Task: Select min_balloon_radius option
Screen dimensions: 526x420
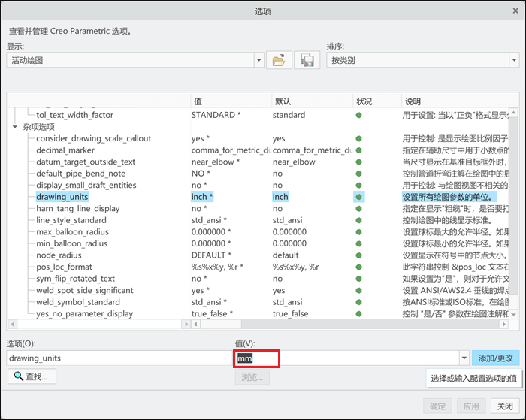Action: pos(72,243)
